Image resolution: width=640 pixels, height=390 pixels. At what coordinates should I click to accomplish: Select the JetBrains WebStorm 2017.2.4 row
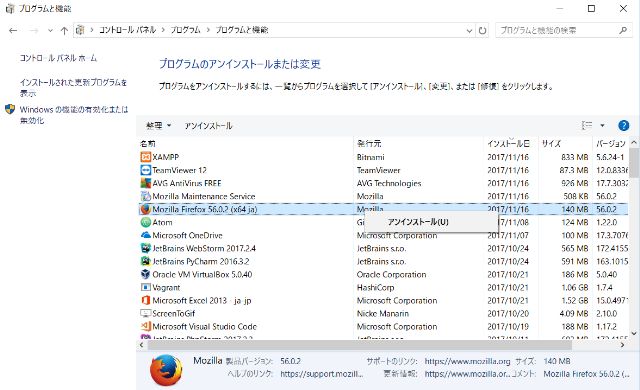pos(383,248)
